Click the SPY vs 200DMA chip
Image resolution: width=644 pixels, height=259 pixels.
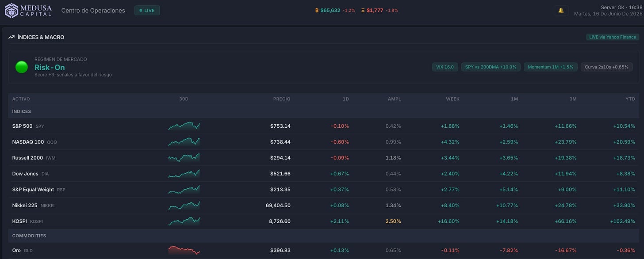pos(491,67)
